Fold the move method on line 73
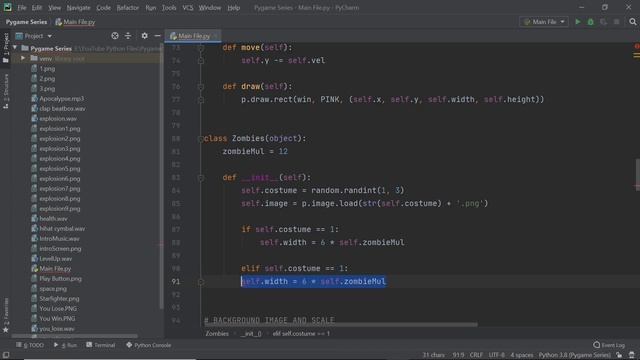 (200, 48)
